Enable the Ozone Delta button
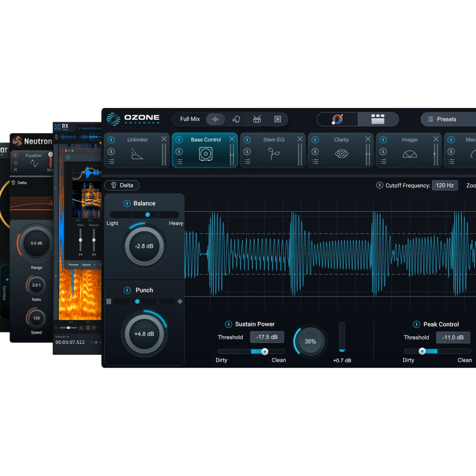This screenshot has width=476, height=476. (122, 185)
